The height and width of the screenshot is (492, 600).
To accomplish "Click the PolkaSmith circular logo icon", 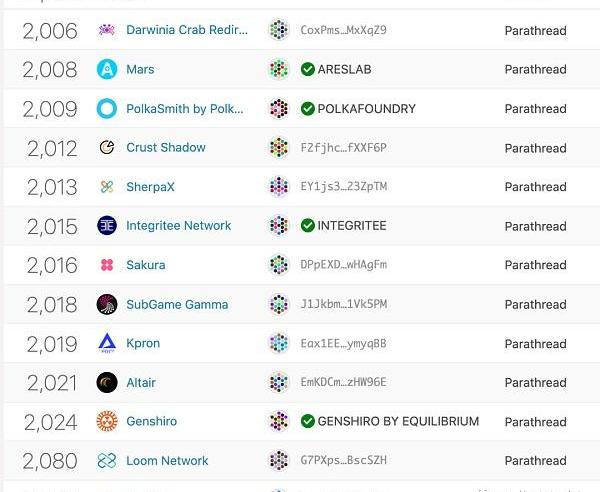I will point(107,108).
